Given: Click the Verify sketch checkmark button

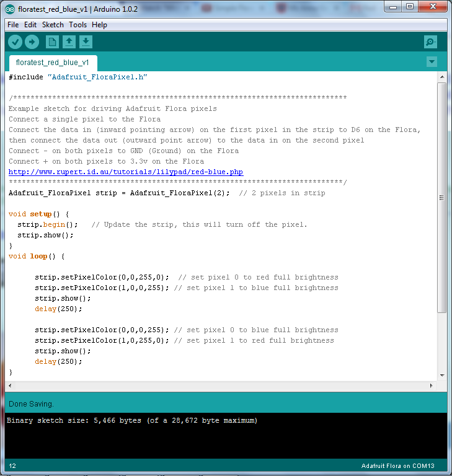Looking at the screenshot, I should pyautogui.click(x=15, y=42).
